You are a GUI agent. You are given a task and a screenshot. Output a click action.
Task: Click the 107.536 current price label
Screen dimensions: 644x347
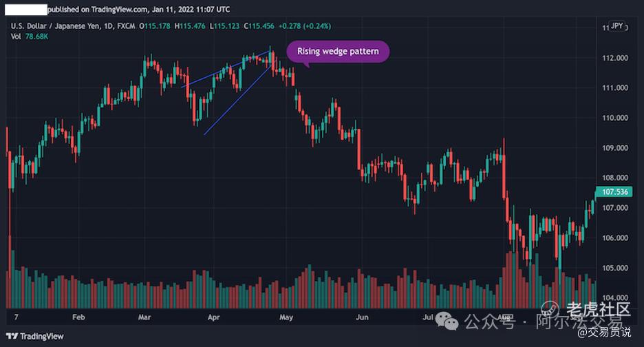pyautogui.click(x=615, y=192)
